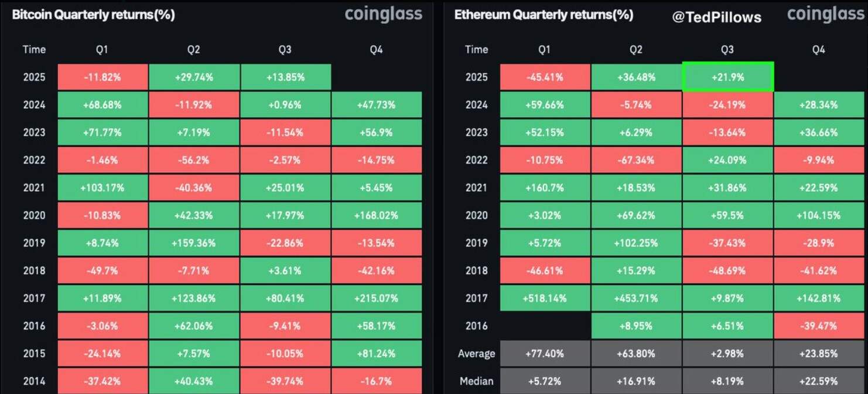Image resolution: width=868 pixels, height=394 pixels.
Task: Click the Bitcoin 2019 Q2 +159.36% cell
Action: 193,243
